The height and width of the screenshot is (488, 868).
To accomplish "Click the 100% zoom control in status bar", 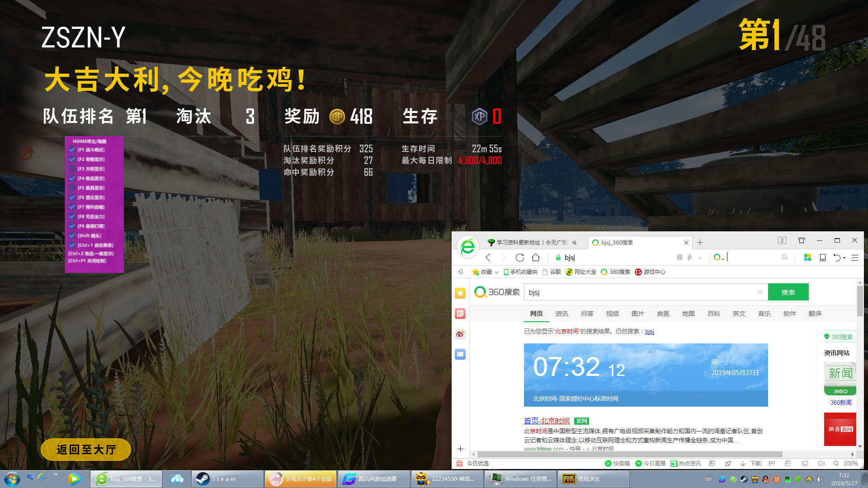I will pyautogui.click(x=851, y=463).
